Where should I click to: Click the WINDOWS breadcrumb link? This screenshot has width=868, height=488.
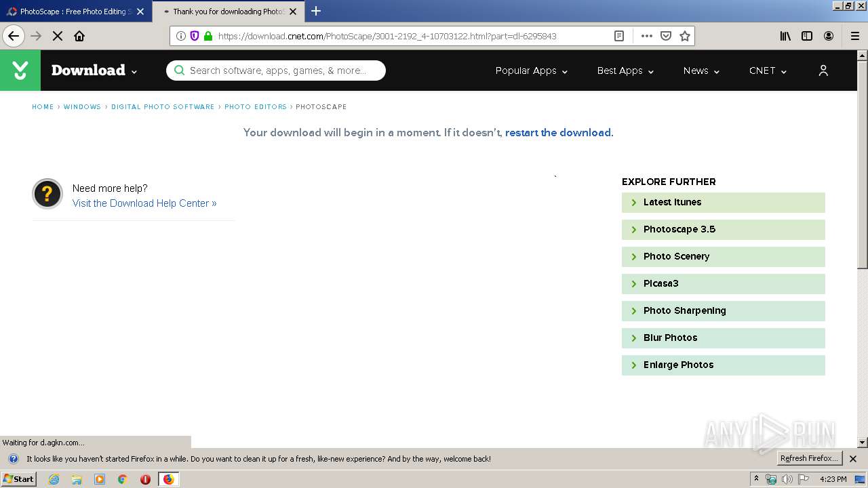tap(82, 107)
